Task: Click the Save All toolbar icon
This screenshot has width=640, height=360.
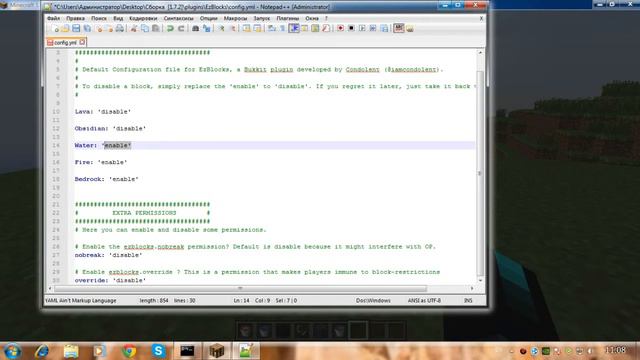Action: (x=87, y=28)
